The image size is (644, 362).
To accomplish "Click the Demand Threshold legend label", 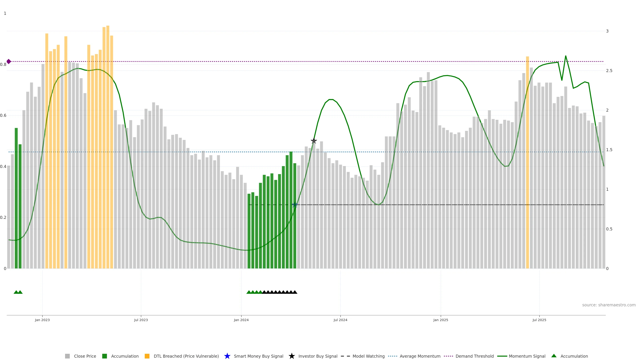I will pos(474,356).
